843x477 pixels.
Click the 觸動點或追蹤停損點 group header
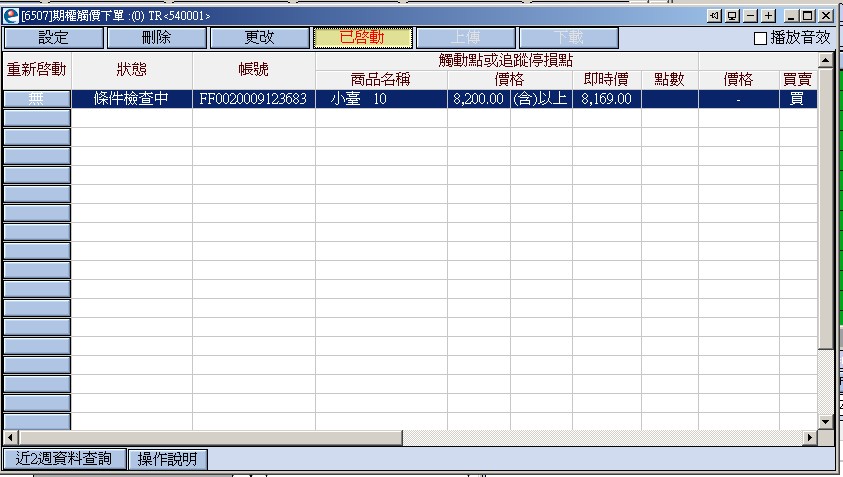click(x=506, y=61)
